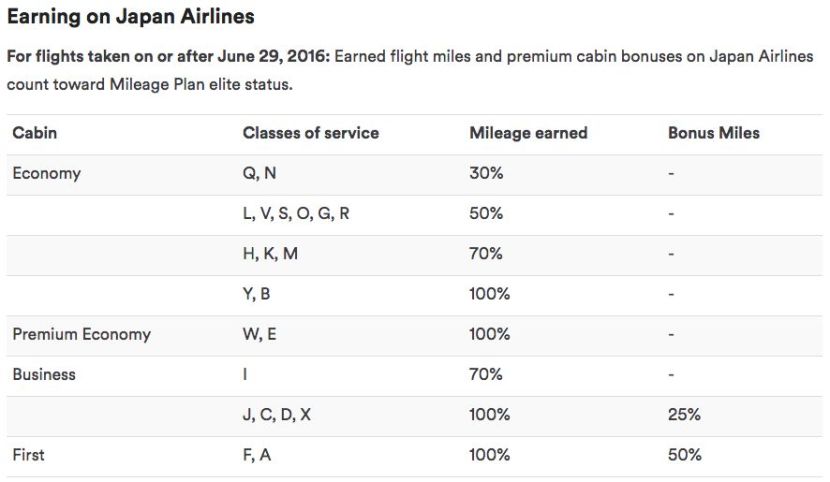The image size is (830, 482).
Task: Click the "H, K, M" classes cell
Action: point(270,254)
